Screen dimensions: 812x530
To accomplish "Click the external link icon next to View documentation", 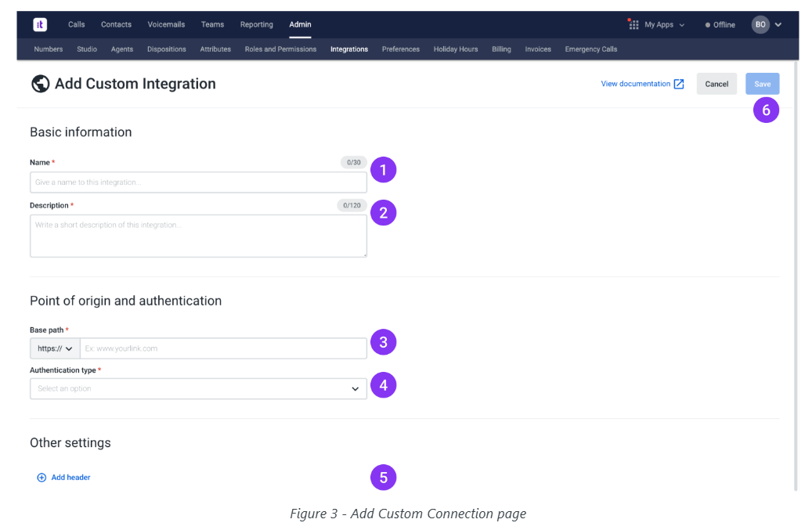I will 679,83.
